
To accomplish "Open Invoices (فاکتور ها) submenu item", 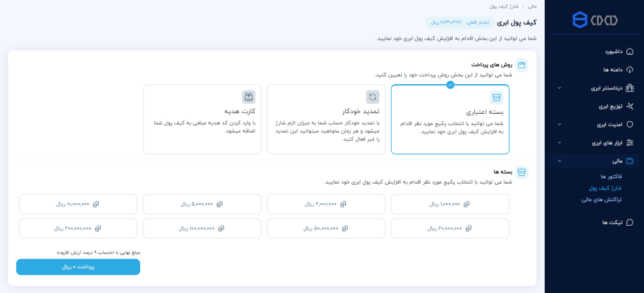I will pos(594,176).
